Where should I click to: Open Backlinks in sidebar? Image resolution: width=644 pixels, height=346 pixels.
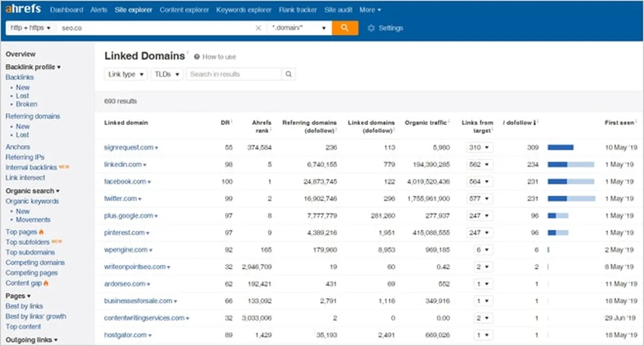tap(20, 77)
